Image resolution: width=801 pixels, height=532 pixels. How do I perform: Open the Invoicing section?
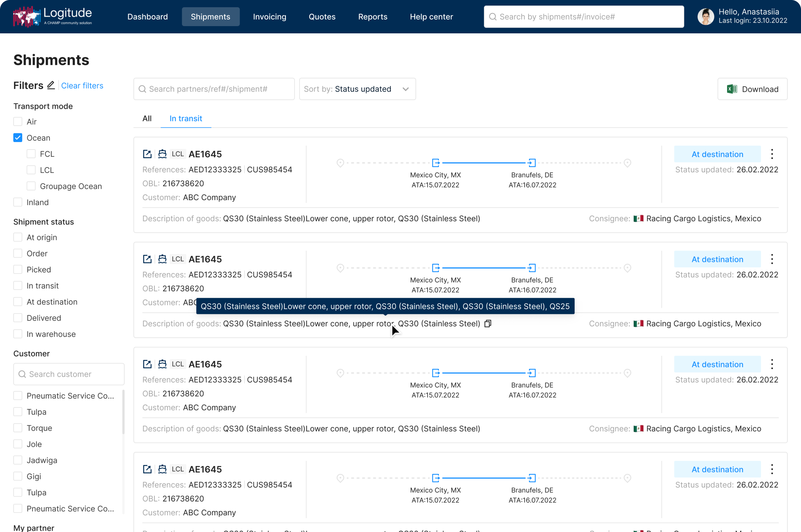click(x=270, y=17)
